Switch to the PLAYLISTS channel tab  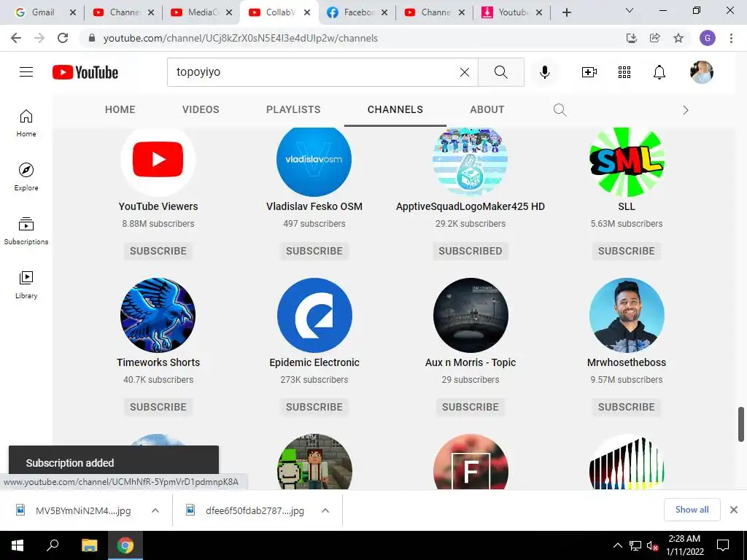click(293, 109)
